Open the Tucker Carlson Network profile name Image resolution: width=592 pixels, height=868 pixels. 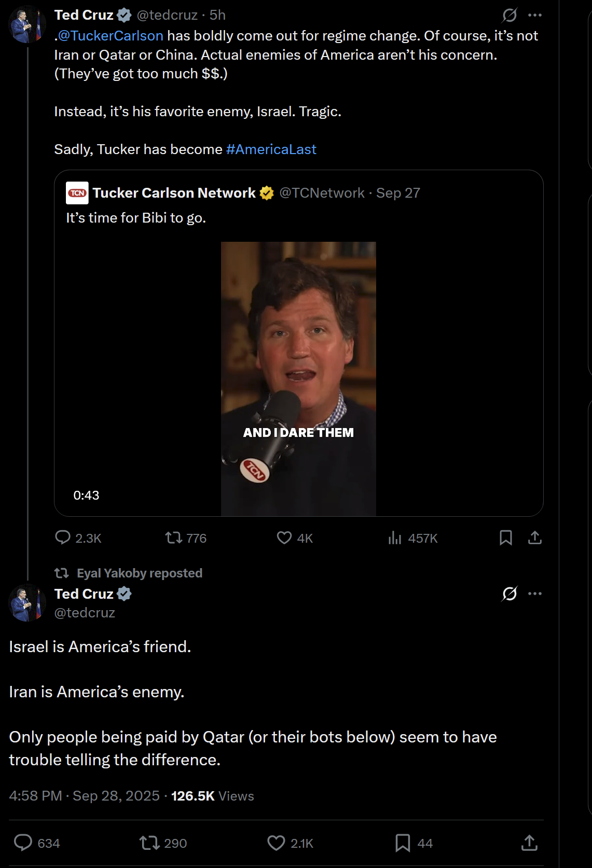[174, 193]
